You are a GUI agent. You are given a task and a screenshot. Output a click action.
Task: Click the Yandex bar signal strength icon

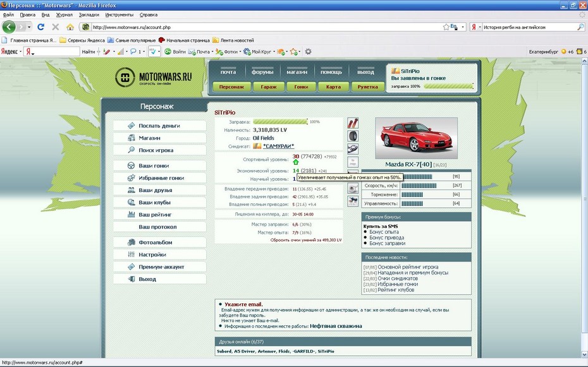(x=120, y=52)
